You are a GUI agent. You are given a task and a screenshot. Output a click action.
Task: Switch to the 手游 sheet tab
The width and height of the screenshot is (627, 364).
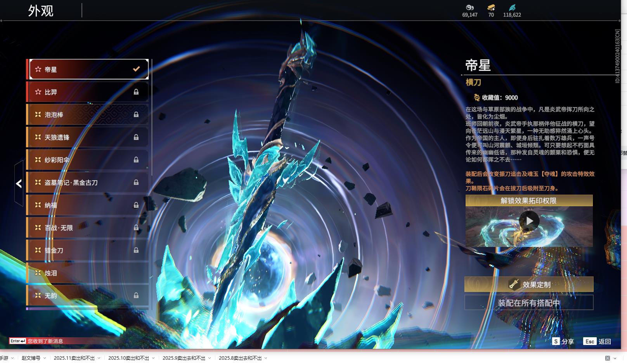click(4, 358)
